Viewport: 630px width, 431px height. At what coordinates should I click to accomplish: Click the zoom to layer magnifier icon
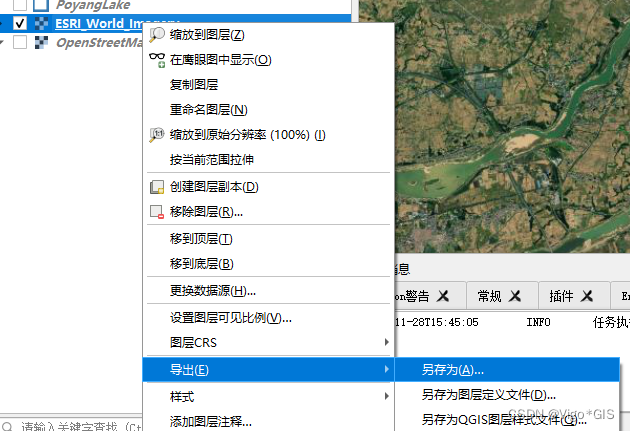coord(157,35)
